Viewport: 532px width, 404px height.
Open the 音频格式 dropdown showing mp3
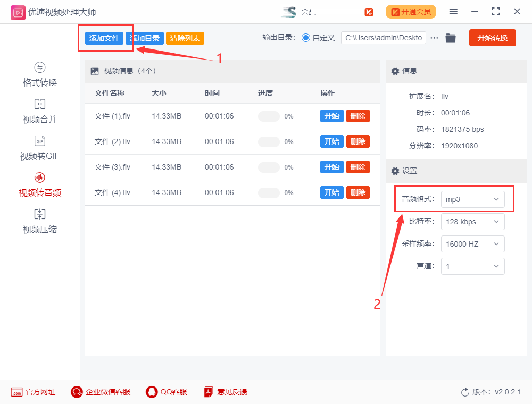click(x=472, y=199)
